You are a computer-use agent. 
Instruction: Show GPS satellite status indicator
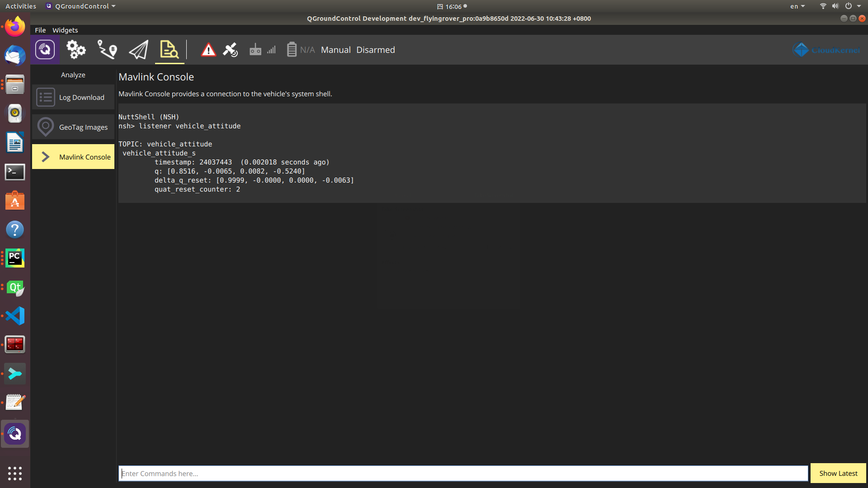(x=230, y=50)
